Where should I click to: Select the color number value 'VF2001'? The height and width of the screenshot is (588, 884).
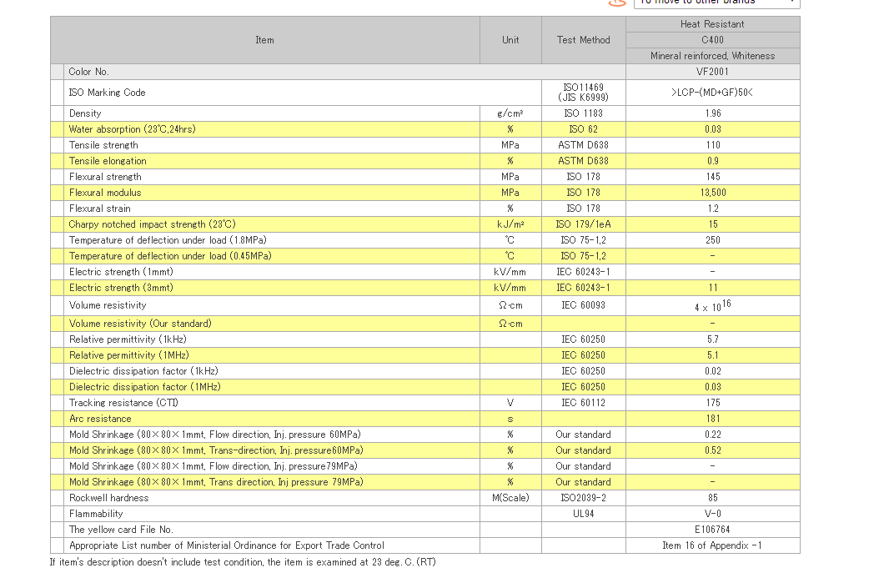click(712, 72)
